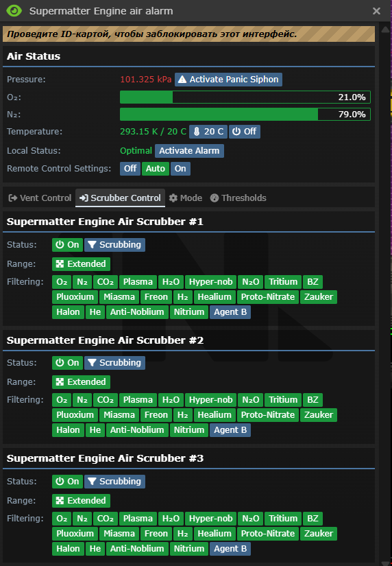
Task: Turn off power for Air Scrubber #1
Action: [67, 245]
